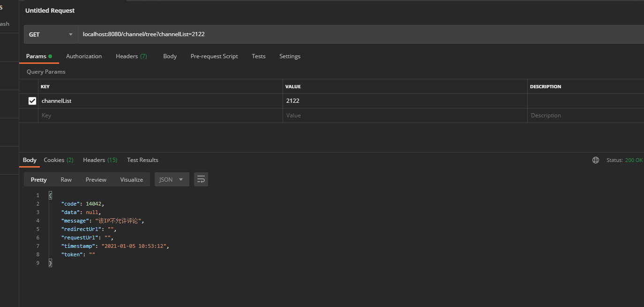The height and width of the screenshot is (307, 644).
Task: Open the GET method dropdown
Action: click(x=51, y=34)
